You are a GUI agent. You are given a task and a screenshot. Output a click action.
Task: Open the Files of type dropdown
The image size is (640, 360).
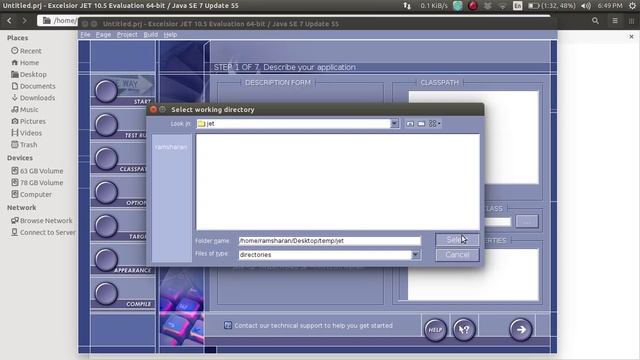coord(416,255)
